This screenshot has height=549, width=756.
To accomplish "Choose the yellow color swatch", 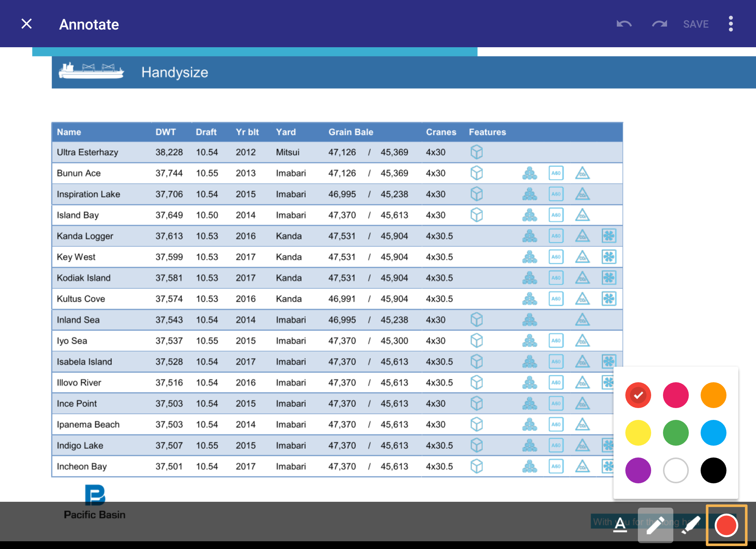I will 638,433.
